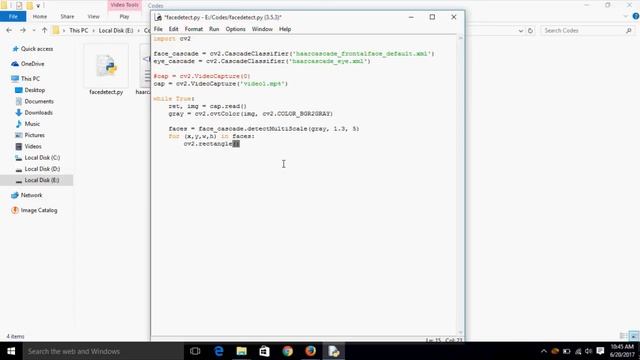The image size is (640, 360).
Task: Select the facedetect.py file icon
Action: click(106, 66)
